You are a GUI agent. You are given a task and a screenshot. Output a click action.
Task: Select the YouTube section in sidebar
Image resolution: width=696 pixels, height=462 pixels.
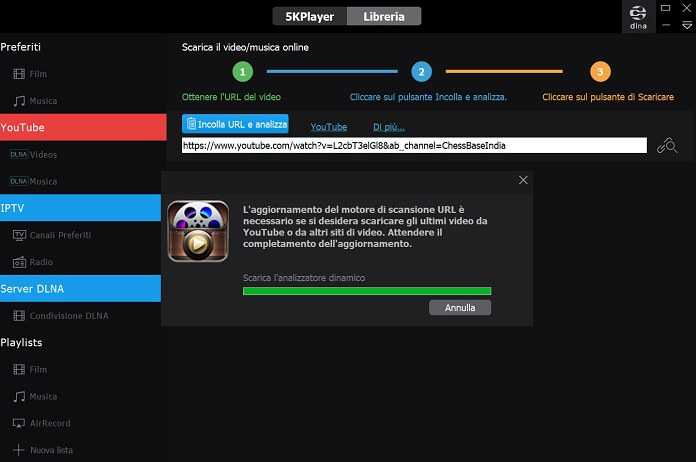[x=83, y=127]
